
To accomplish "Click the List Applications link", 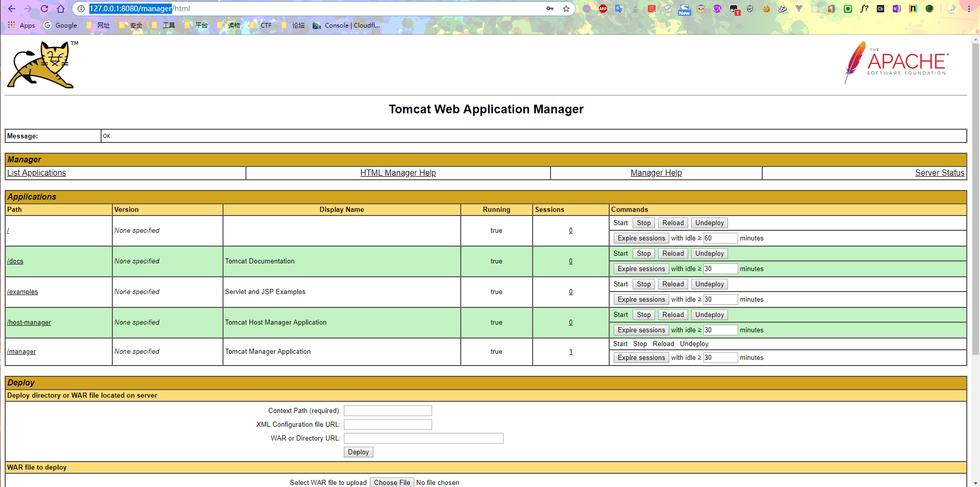I will (x=37, y=173).
